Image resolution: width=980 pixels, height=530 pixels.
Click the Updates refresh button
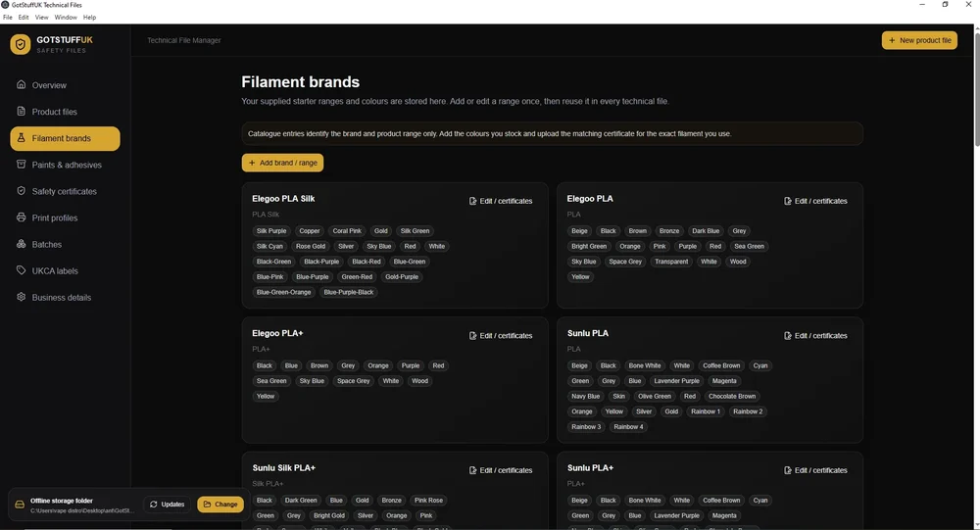(x=167, y=505)
